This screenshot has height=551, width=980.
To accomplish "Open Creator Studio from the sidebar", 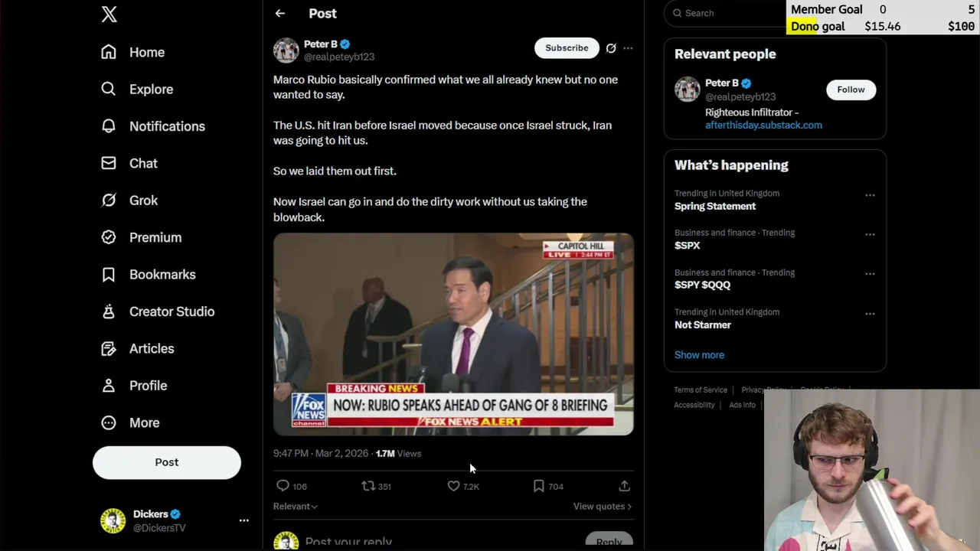I will 171,311.
